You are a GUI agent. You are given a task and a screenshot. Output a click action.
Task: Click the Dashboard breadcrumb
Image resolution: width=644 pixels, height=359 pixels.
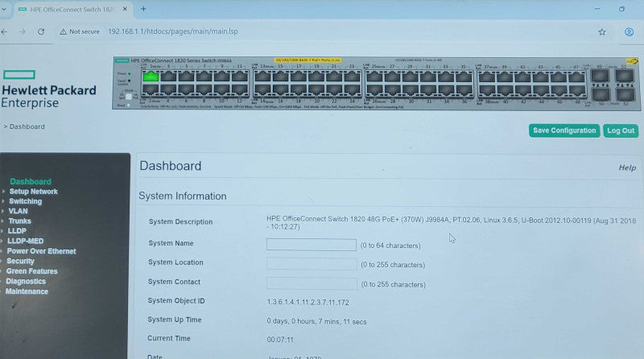27,126
